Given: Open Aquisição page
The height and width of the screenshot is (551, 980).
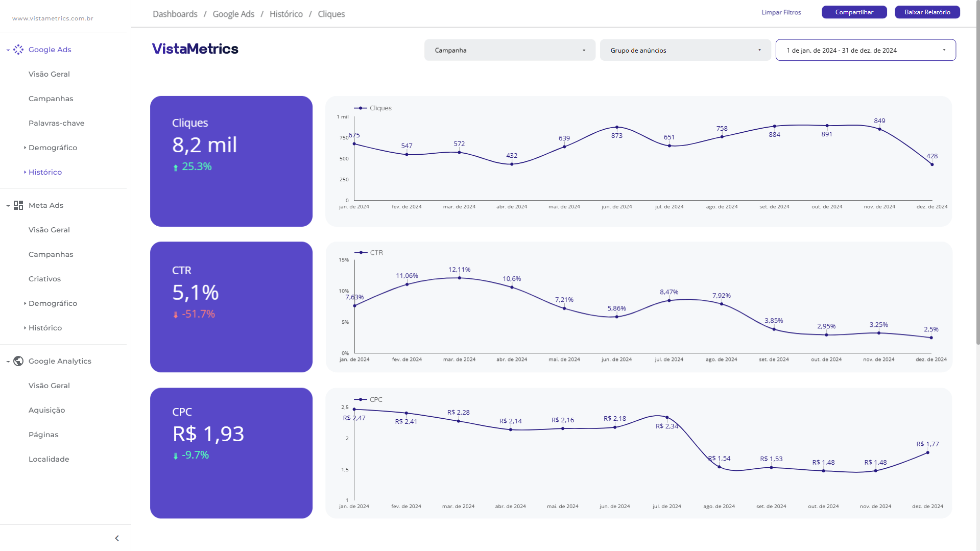Looking at the screenshot, I should coord(46,410).
